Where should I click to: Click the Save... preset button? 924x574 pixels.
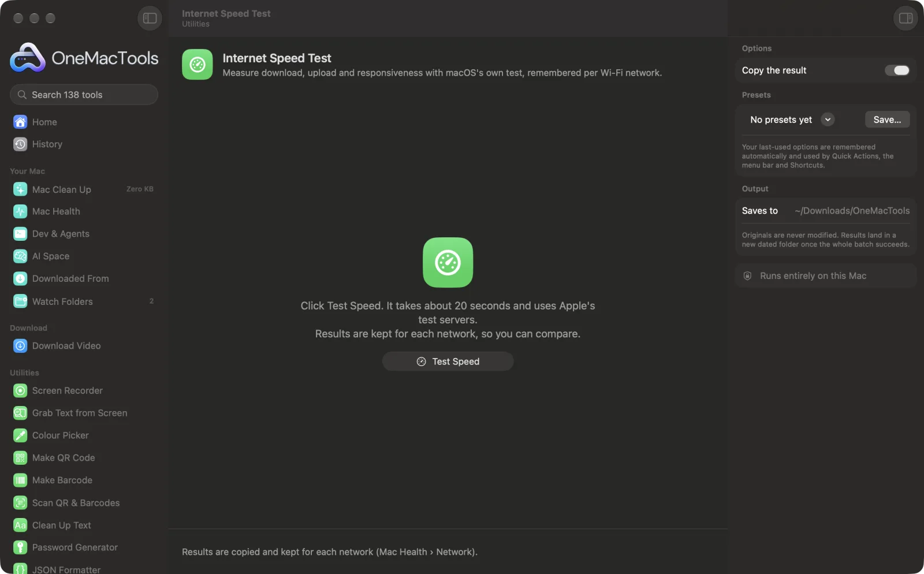887,120
